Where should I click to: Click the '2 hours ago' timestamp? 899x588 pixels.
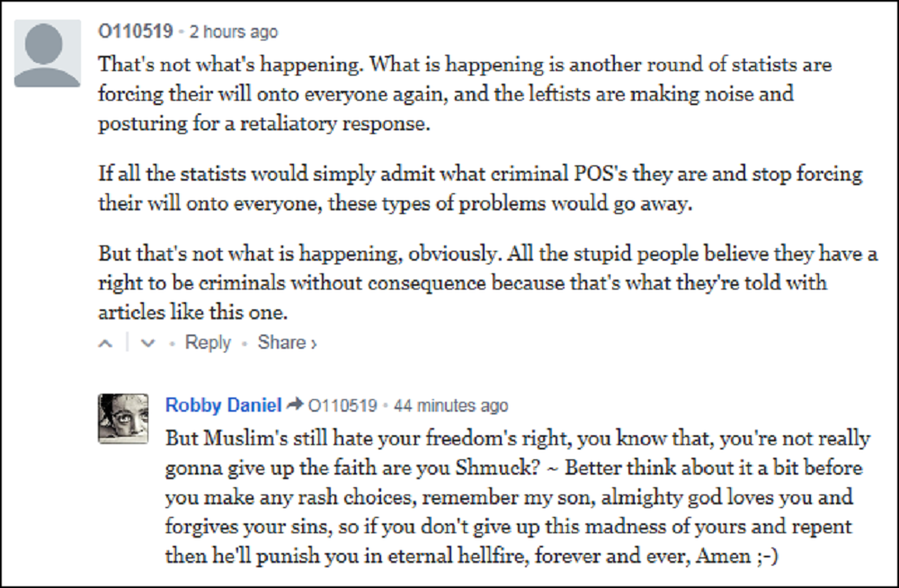coord(234,31)
